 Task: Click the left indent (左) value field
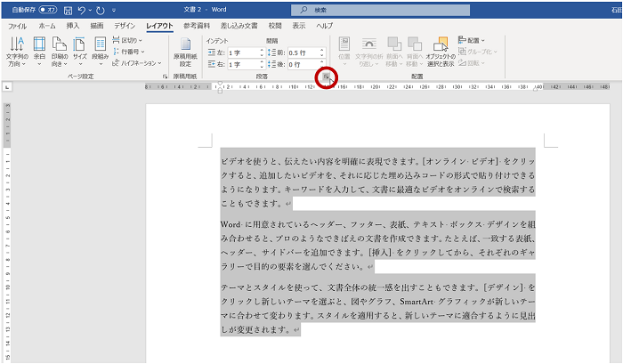point(237,53)
